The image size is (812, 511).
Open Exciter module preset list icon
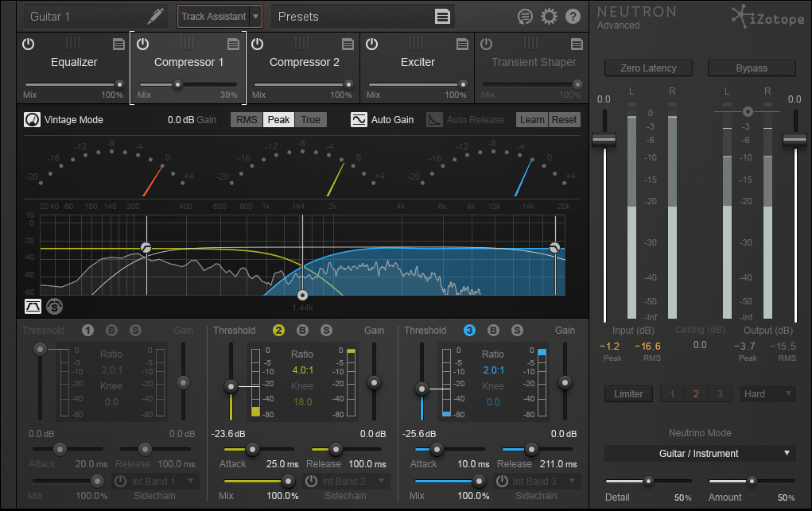pos(462,44)
